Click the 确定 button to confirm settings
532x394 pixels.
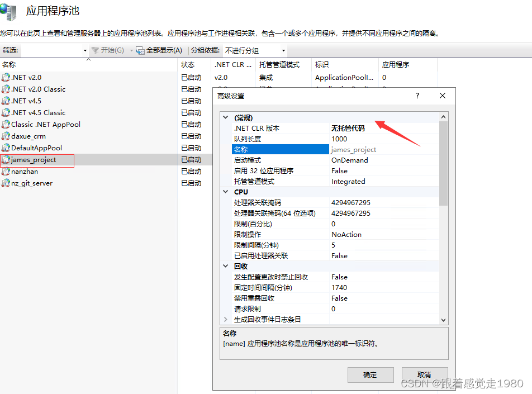click(x=370, y=374)
